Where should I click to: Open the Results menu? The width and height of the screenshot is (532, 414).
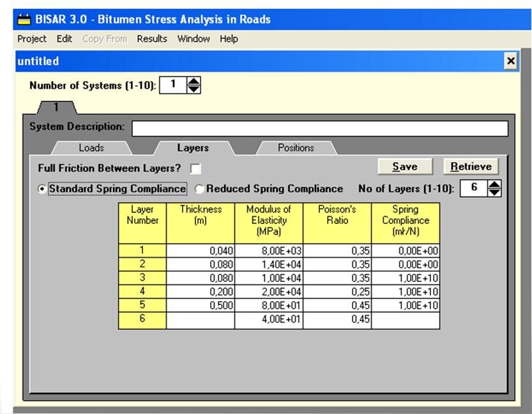pyautogui.click(x=152, y=39)
